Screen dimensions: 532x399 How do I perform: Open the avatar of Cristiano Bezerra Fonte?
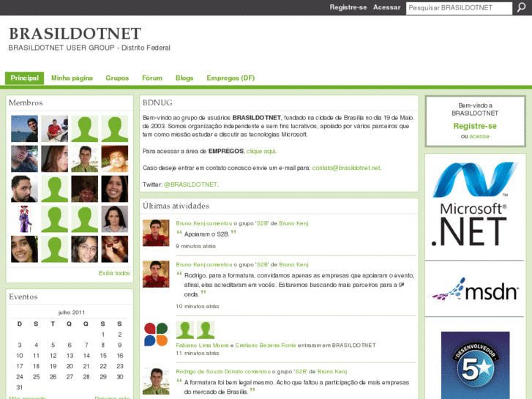(x=206, y=329)
